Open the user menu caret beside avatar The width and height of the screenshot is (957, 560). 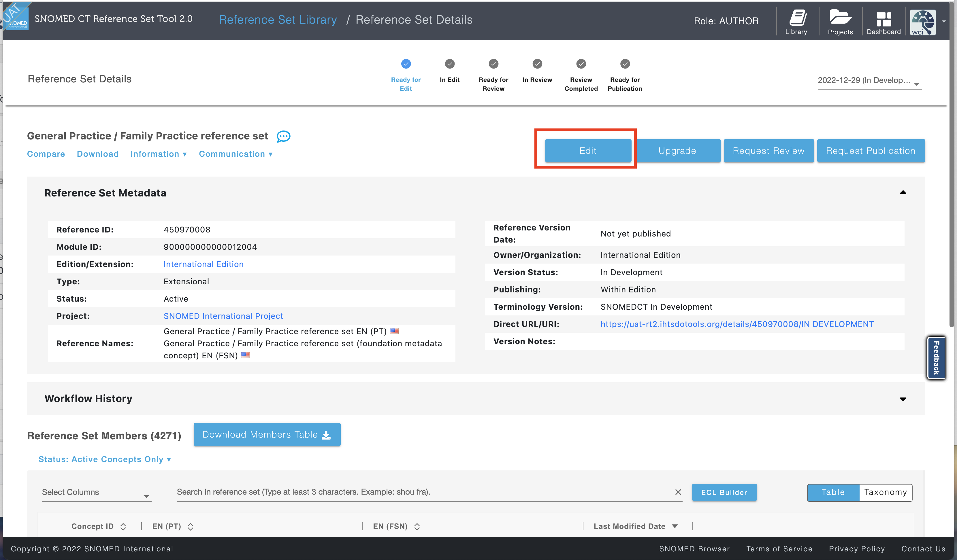point(944,22)
